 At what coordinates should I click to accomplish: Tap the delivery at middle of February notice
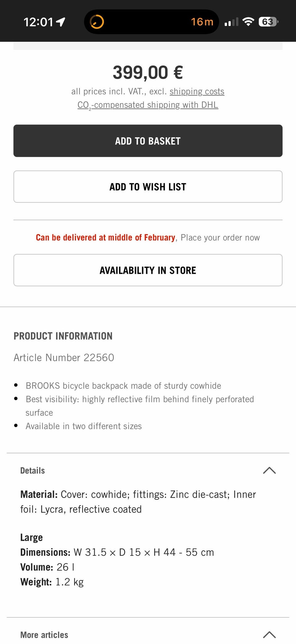click(105, 237)
